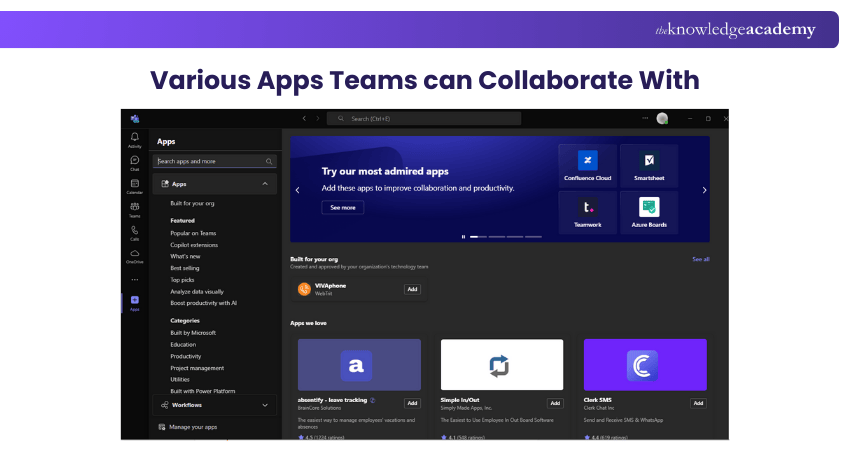This screenshot has width=850, height=450.
Task: Click the sidebar more apps ellipsis
Action: [x=134, y=280]
